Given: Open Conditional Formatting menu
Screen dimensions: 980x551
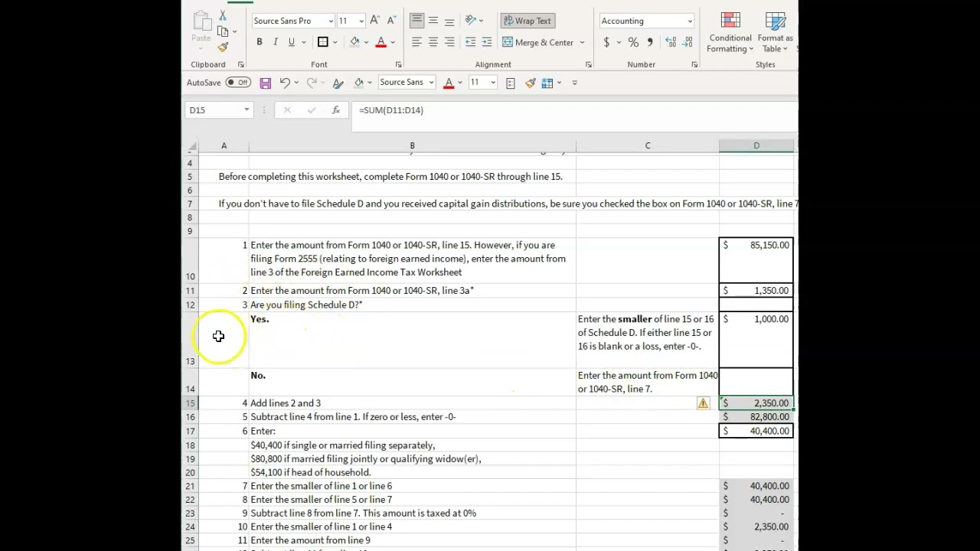Looking at the screenshot, I should click(x=730, y=32).
